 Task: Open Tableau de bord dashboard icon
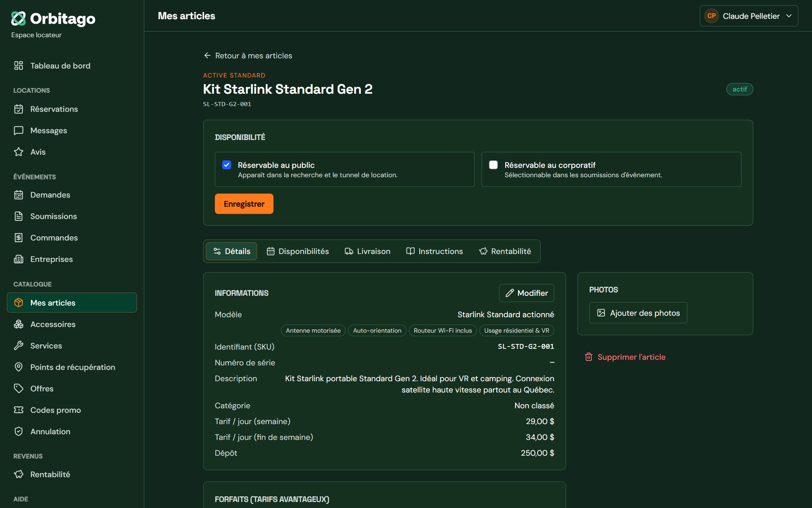point(18,66)
